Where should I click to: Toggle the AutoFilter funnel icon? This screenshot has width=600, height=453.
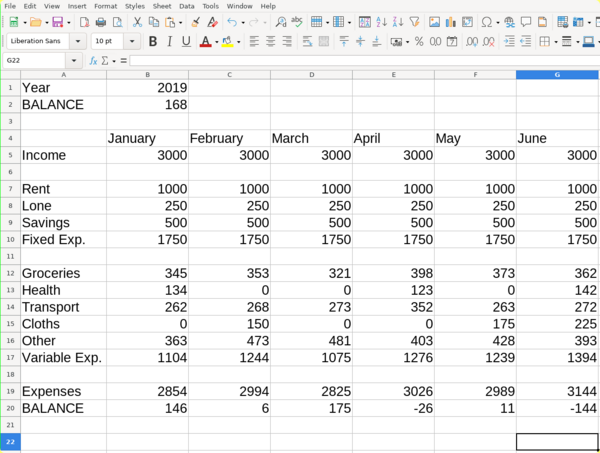[414, 22]
